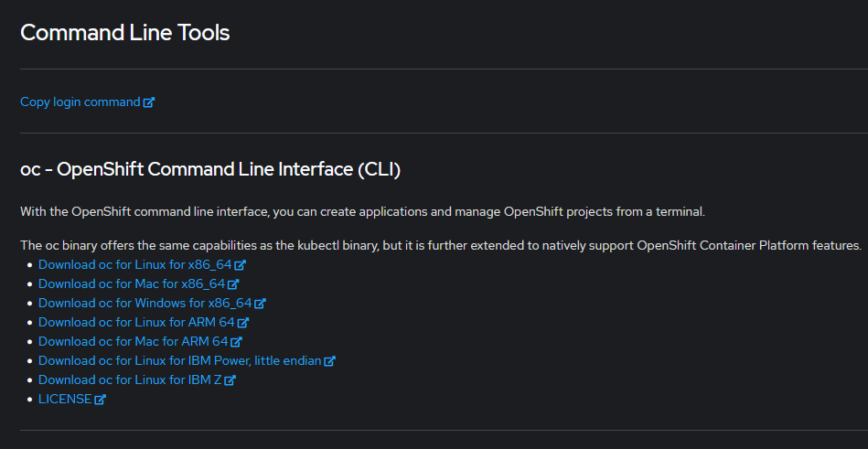Click external-link icon after IBM Power, little endian
Image resolution: width=868 pixels, height=449 pixels.
point(330,361)
